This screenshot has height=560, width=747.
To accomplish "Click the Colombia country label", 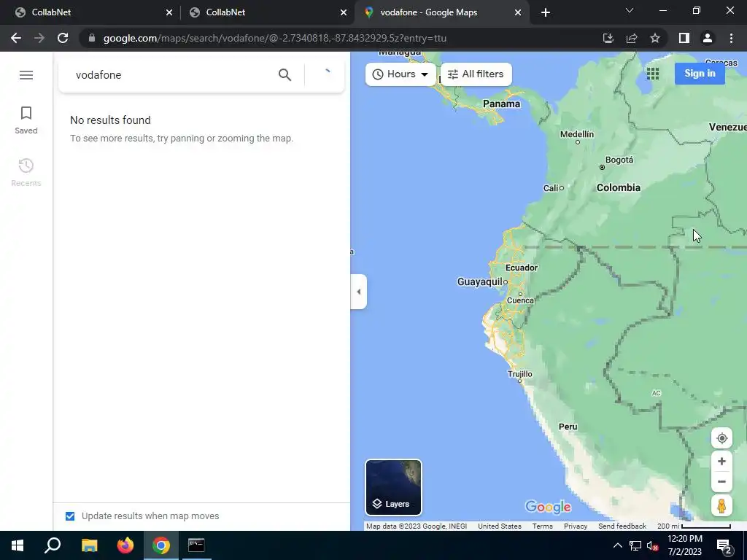I will 619,187.
